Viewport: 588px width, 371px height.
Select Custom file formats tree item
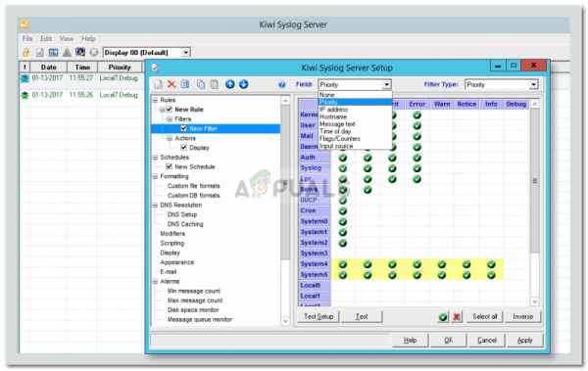(193, 186)
